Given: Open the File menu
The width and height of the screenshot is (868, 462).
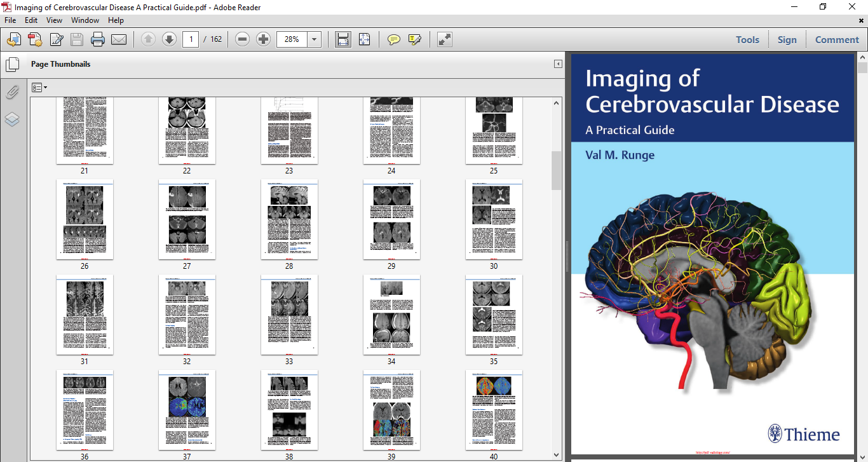Looking at the screenshot, I should (x=10, y=20).
